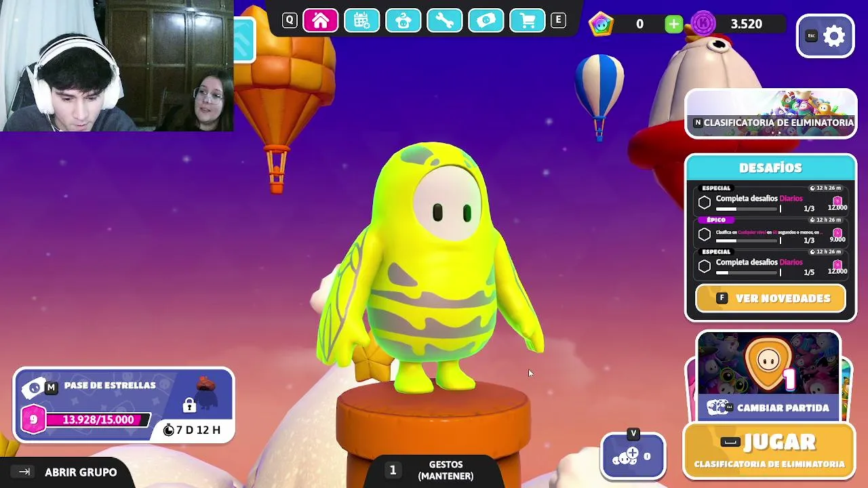Open the Clasificatoria de Eliminatoria banner
Image resolution: width=868 pixels, height=488 pixels.
point(771,114)
